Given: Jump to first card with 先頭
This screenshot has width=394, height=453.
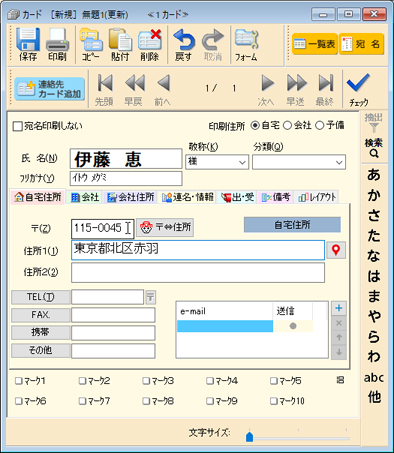Looking at the screenshot, I should coord(105,83).
